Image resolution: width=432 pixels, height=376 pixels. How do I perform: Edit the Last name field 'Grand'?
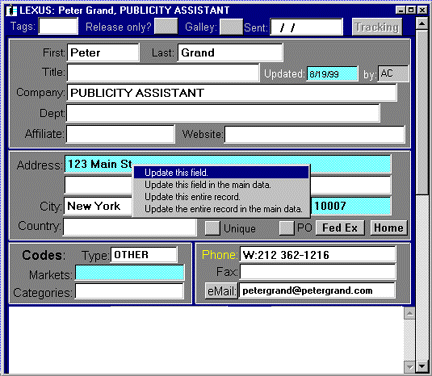click(230, 53)
